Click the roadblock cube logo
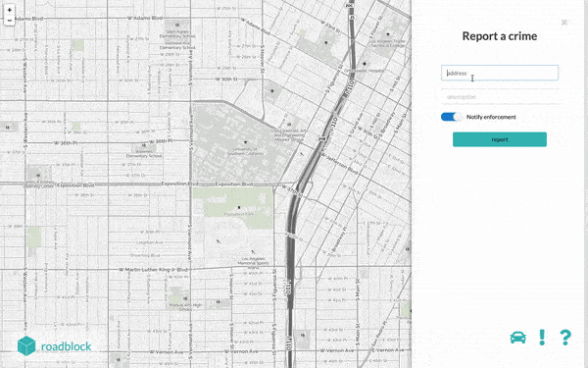Viewport: 588px width, 368px height. pos(26,345)
